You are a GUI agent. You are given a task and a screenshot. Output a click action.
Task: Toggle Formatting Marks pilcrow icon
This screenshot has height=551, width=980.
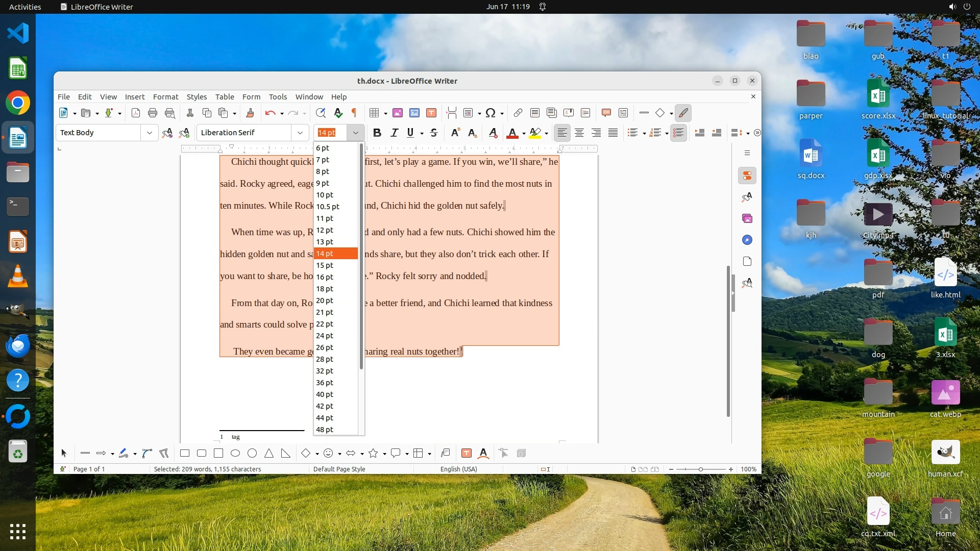(354, 113)
